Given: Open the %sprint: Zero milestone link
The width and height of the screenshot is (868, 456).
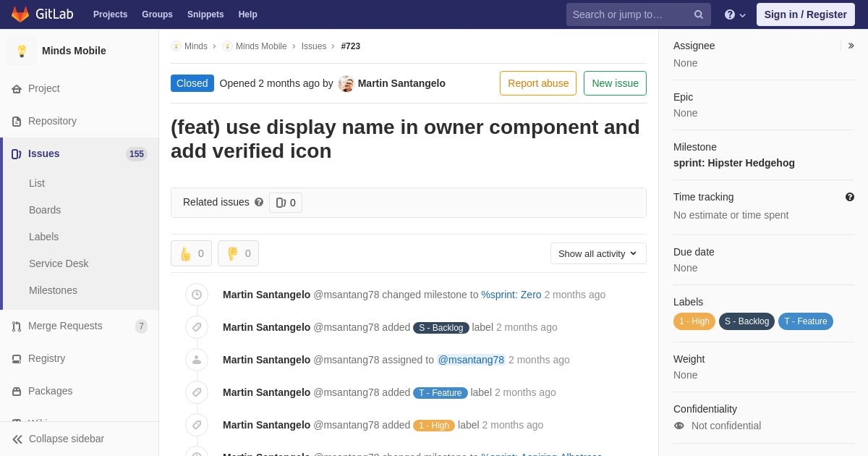Looking at the screenshot, I should (x=511, y=295).
